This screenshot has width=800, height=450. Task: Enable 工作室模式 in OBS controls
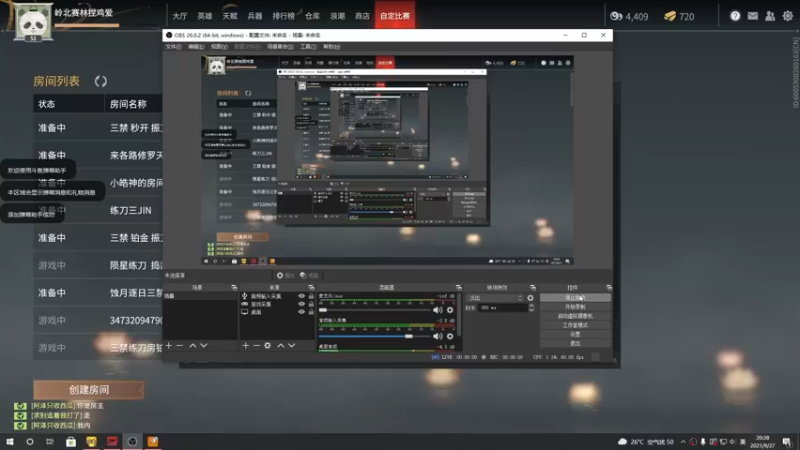pos(575,325)
